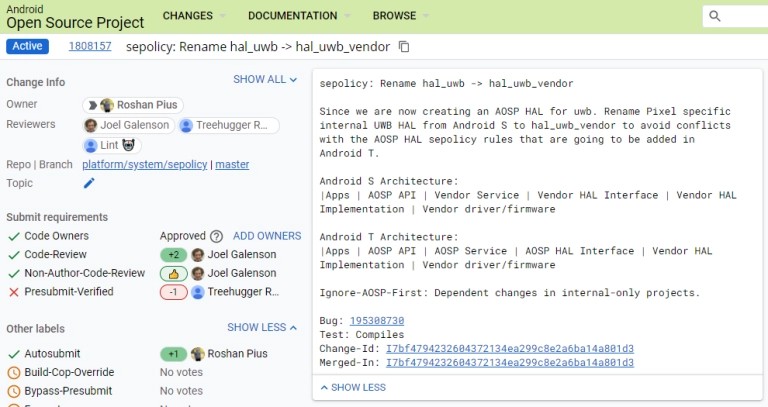Click Treehugger R... avatar in Reviewers
The height and width of the screenshot is (407, 768).
(x=186, y=126)
